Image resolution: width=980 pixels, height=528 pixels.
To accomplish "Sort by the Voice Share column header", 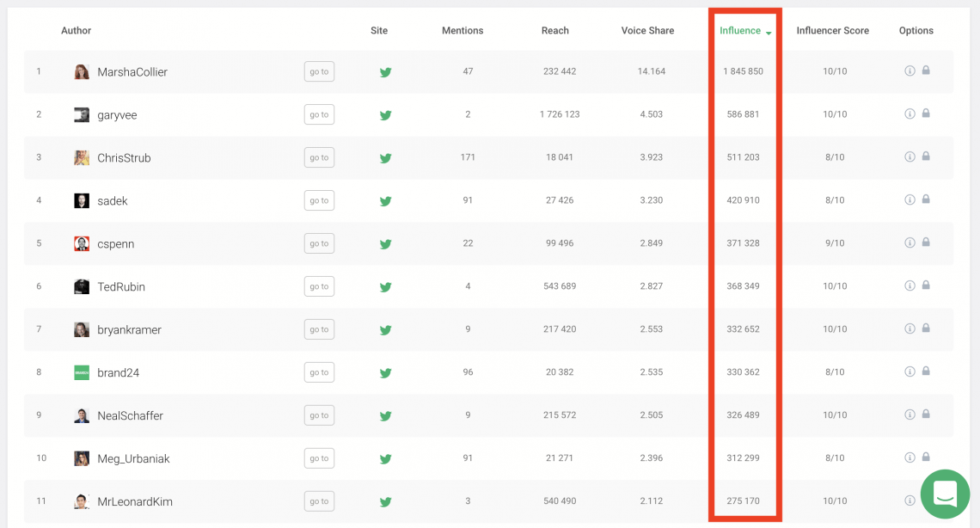I will pyautogui.click(x=647, y=31).
